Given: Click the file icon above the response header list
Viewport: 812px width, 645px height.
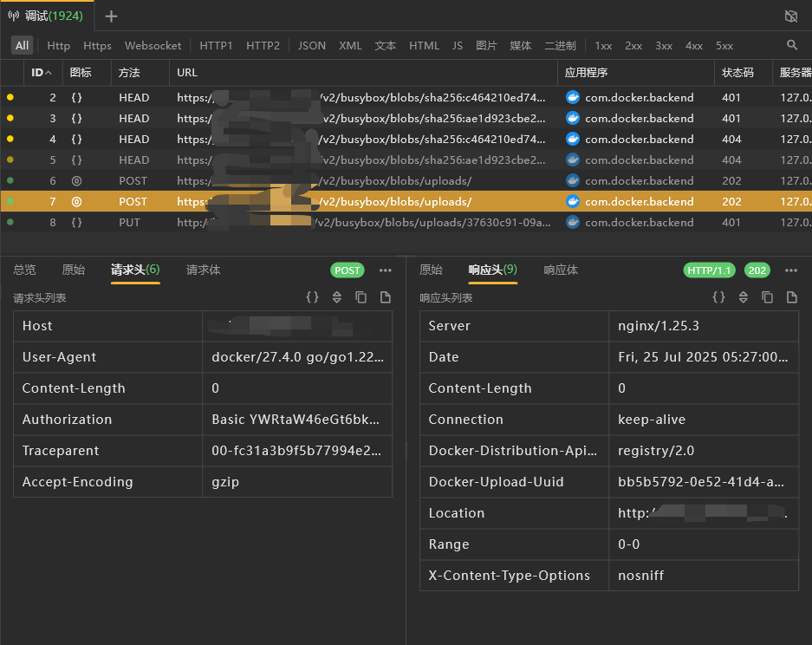Looking at the screenshot, I should pos(791,297).
